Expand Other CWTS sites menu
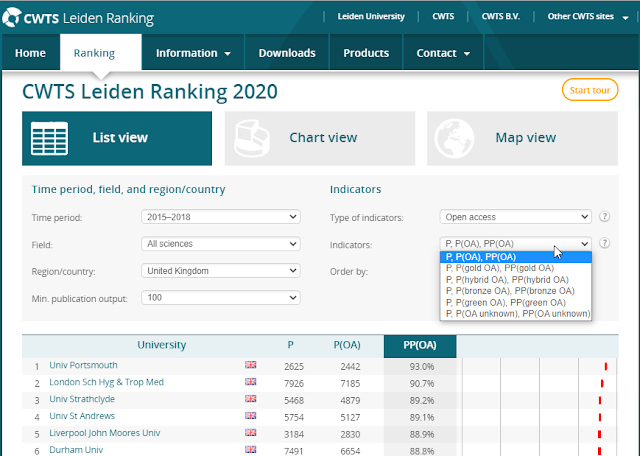 click(x=588, y=17)
